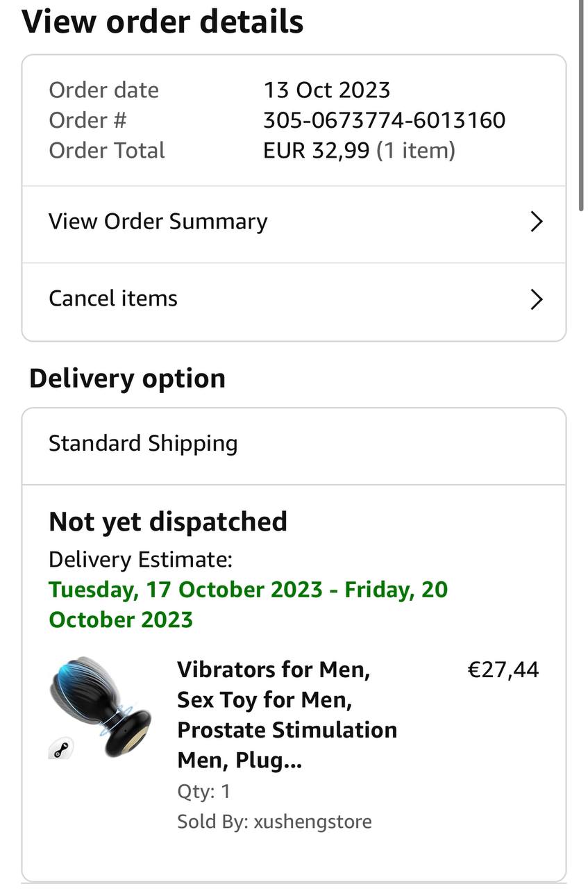Click the Qty: 1 quantity text
This screenshot has height=889, width=588.
[204, 792]
